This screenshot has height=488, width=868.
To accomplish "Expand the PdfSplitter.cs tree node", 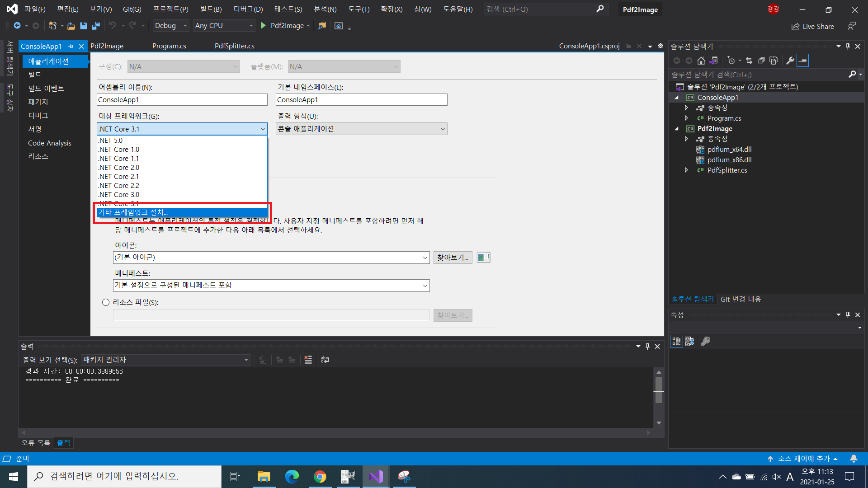I will [686, 170].
